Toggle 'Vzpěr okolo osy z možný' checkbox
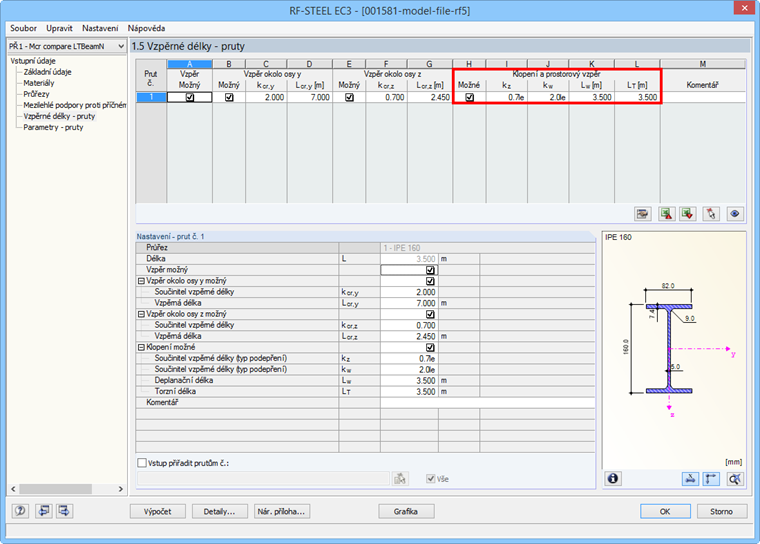 (x=430, y=314)
